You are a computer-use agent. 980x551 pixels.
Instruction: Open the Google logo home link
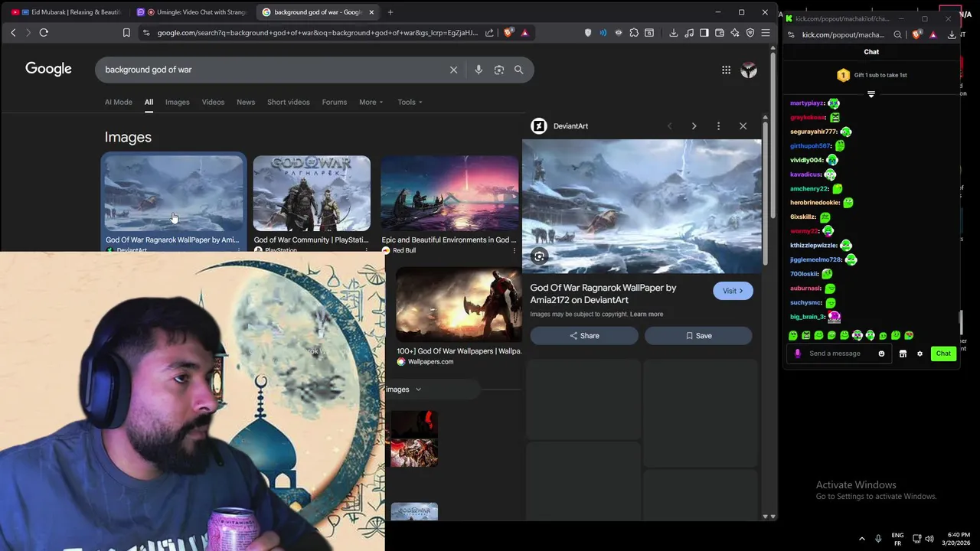click(x=48, y=69)
